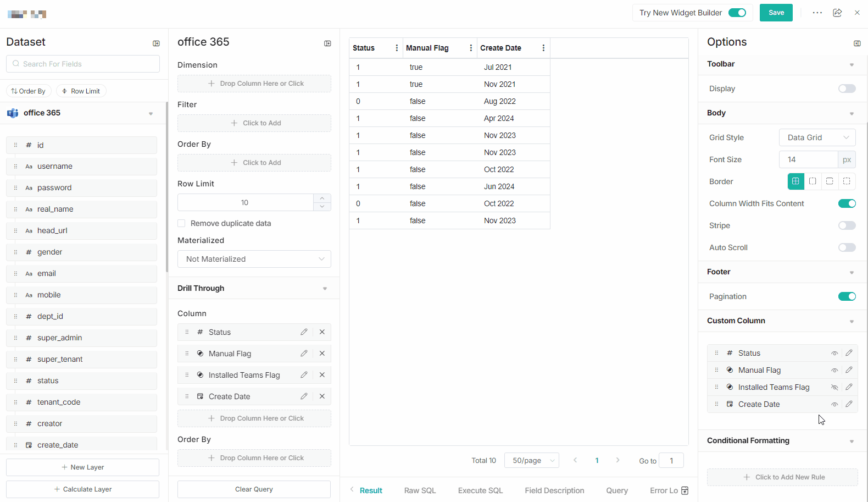The height and width of the screenshot is (502, 868).
Task: Remove the Manual Flag column
Action: point(322,354)
